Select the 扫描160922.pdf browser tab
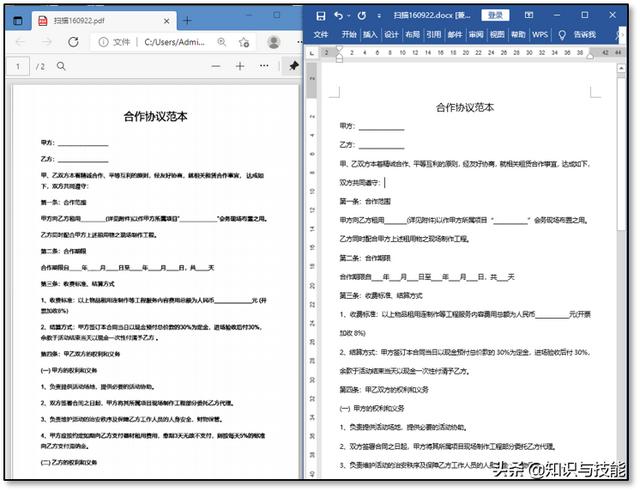 [x=104, y=20]
